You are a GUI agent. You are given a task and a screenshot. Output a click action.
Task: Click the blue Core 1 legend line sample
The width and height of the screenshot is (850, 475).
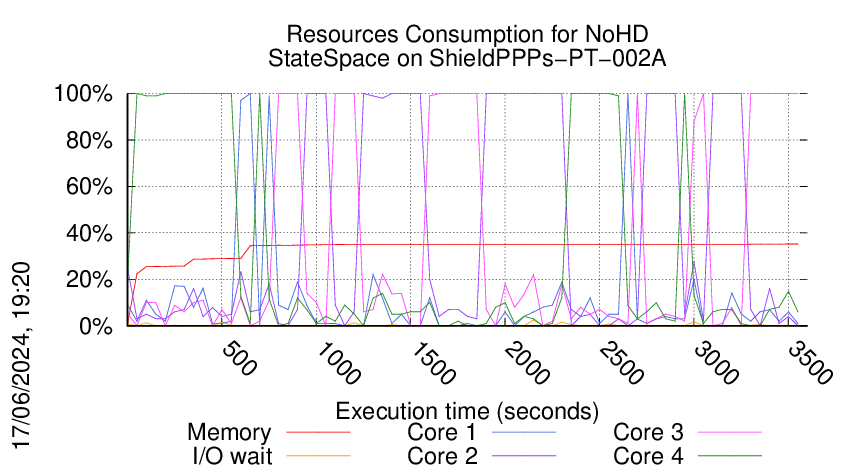pos(524,432)
